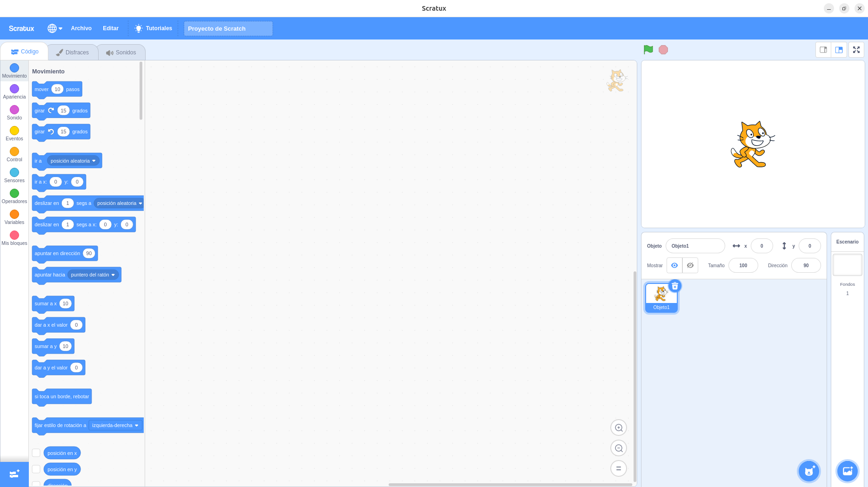Expand 'izquierda-derecha' rotation style dropdown
Image resolution: width=868 pixels, height=487 pixels.
click(x=115, y=425)
